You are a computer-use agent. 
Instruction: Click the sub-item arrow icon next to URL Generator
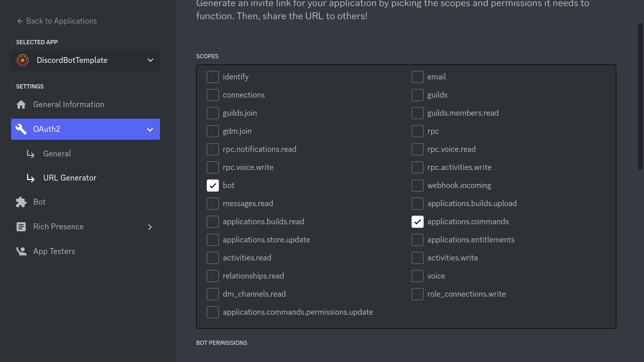coord(31,178)
